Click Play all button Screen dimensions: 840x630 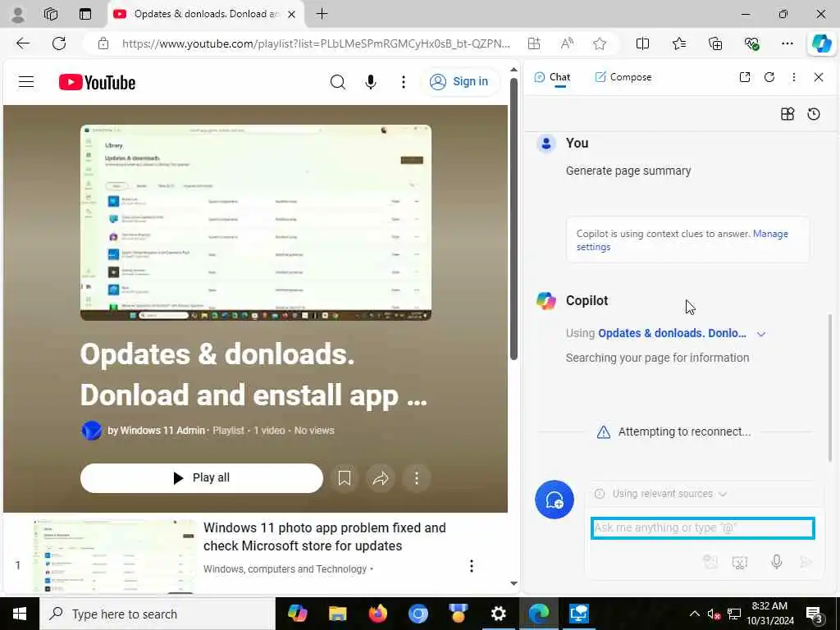pyautogui.click(x=202, y=478)
